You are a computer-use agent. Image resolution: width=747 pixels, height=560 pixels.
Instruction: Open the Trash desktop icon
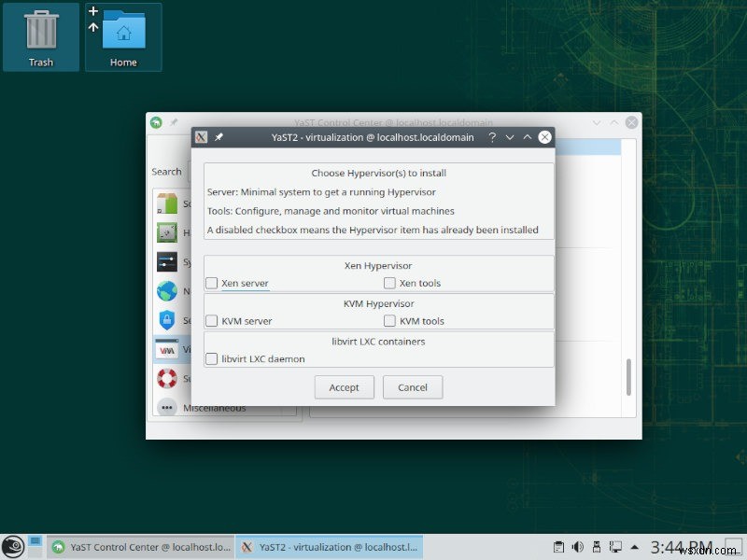click(x=41, y=37)
